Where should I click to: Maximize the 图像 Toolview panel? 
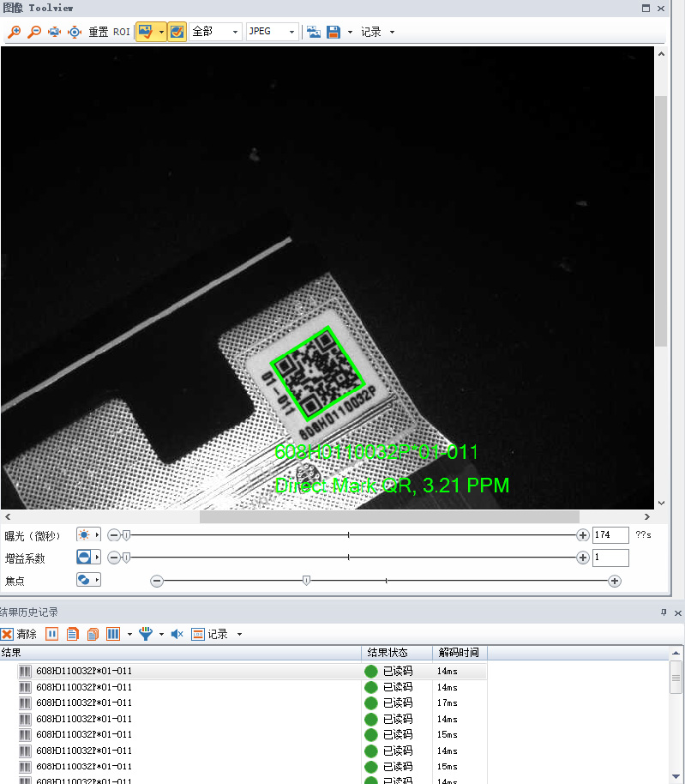(646, 8)
